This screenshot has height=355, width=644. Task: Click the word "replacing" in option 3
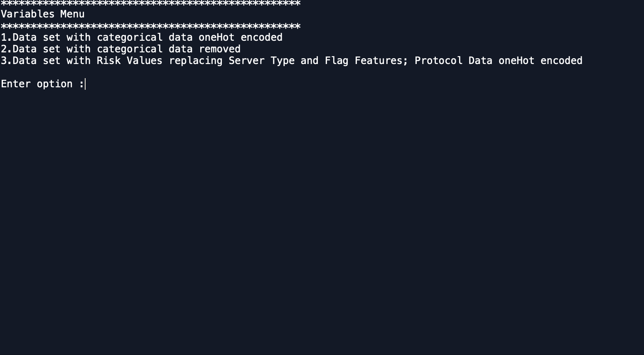[x=195, y=61]
